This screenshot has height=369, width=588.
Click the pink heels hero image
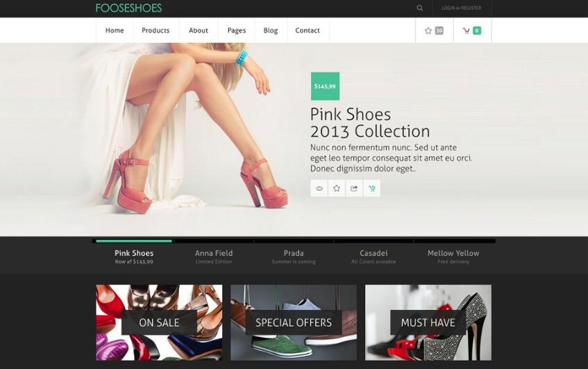pyautogui.click(x=184, y=129)
